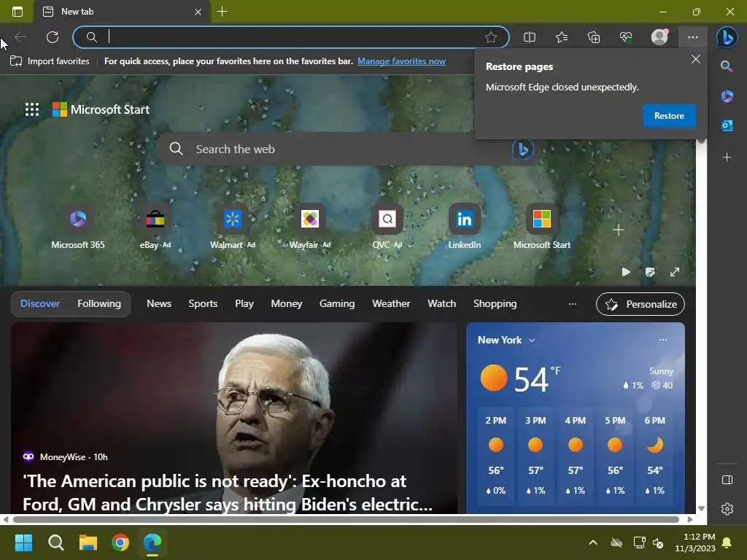Open Microsoft 365 quick link
Viewport: 747px width, 560px height.
77,228
